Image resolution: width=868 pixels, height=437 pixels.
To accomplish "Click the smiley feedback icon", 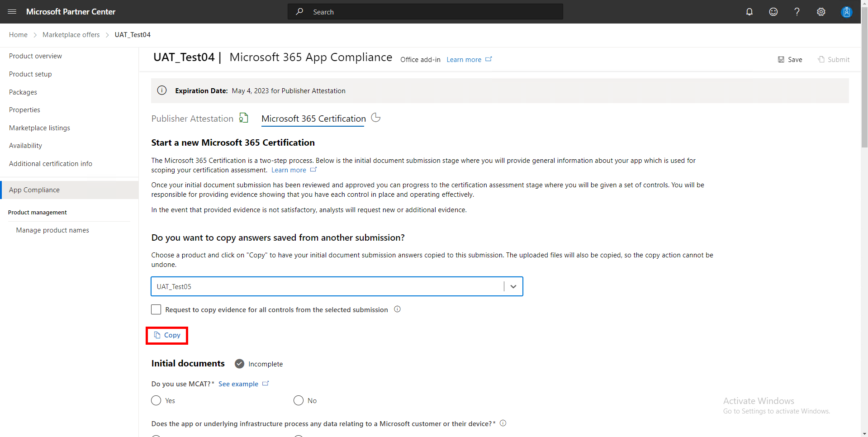I will click(x=773, y=12).
